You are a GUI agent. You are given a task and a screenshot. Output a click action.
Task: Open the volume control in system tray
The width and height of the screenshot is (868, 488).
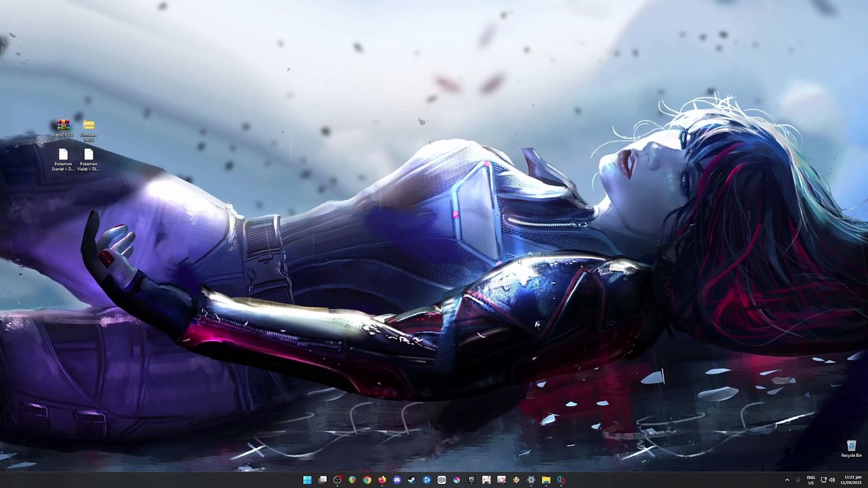click(x=832, y=480)
